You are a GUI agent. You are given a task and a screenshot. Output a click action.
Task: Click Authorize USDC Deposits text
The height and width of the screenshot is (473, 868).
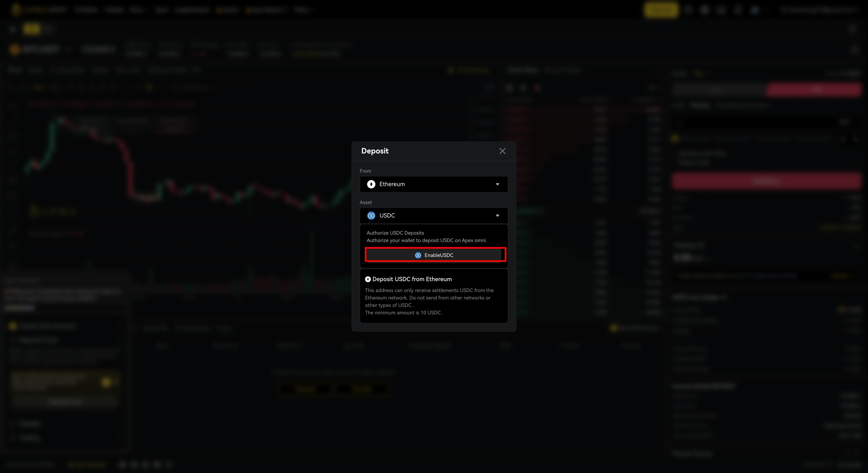pos(395,233)
